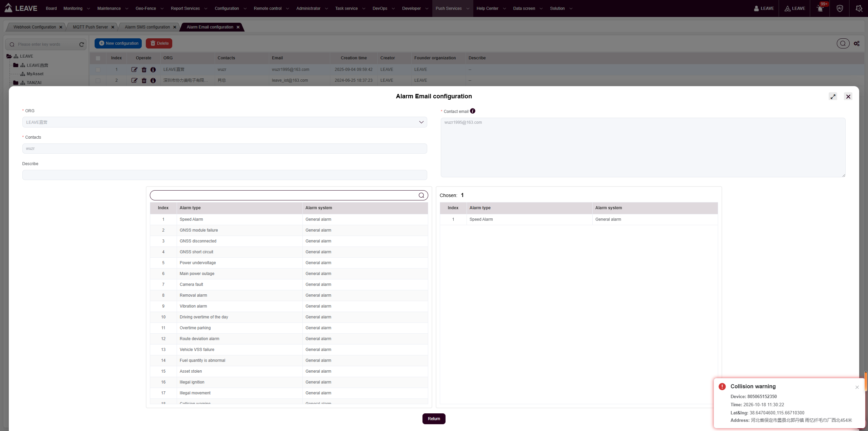Expand the dialog to fullscreen
The width and height of the screenshot is (868, 431).
click(833, 97)
